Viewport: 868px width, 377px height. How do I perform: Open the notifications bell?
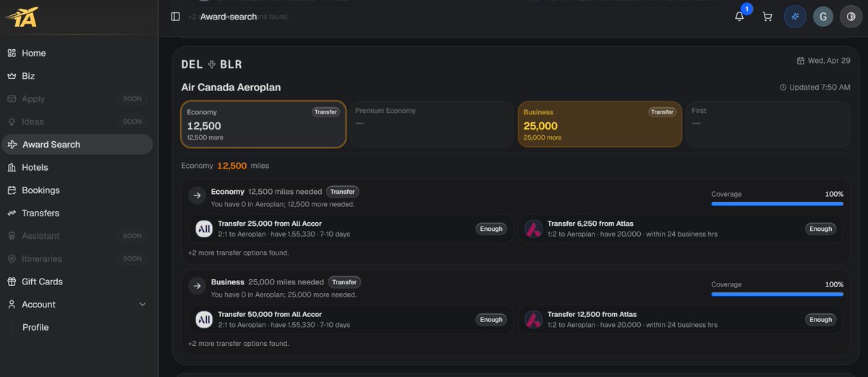pyautogui.click(x=739, y=17)
